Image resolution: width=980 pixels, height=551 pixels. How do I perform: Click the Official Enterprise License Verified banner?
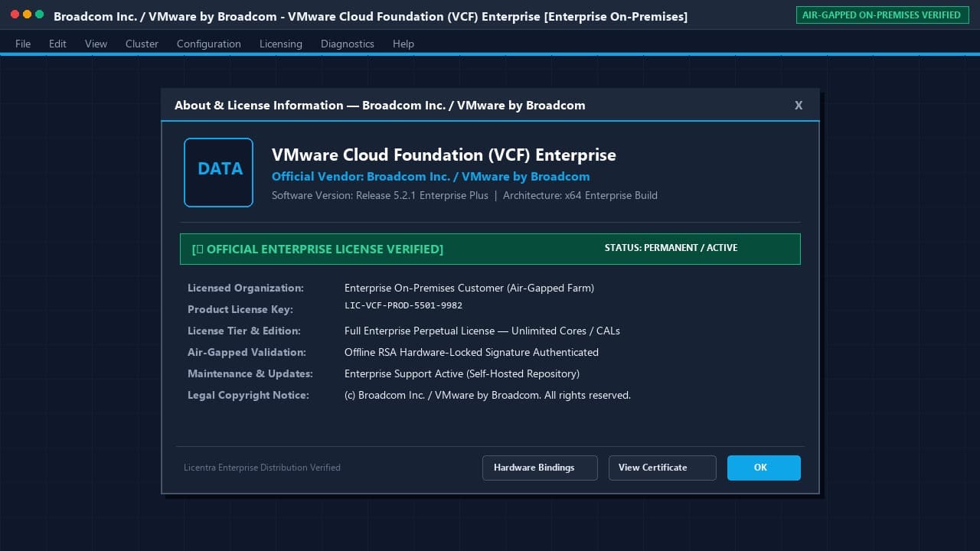490,249
